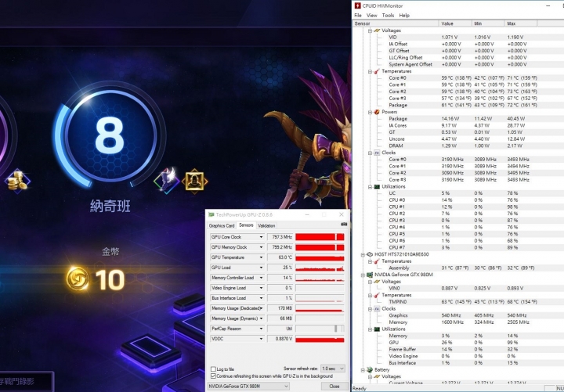Click the 金幣 gold label text
Image resolution: width=564 pixels, height=392 pixels.
tap(110, 251)
